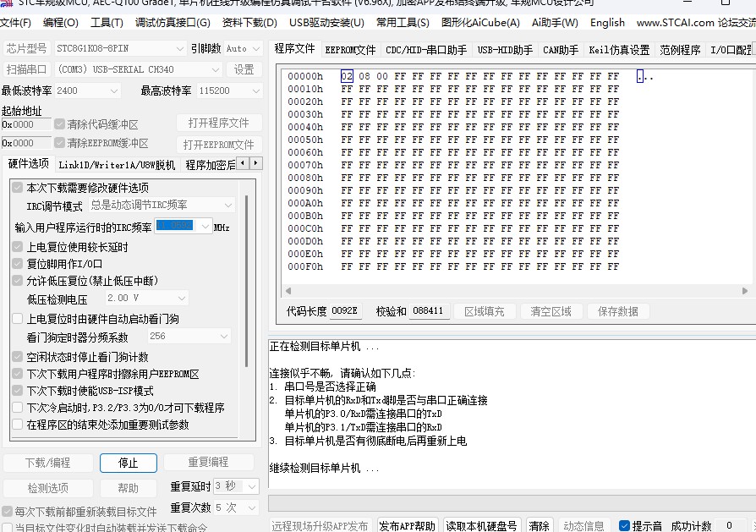Select the CAN助手 tab
The height and width of the screenshot is (532, 756).
561,50
